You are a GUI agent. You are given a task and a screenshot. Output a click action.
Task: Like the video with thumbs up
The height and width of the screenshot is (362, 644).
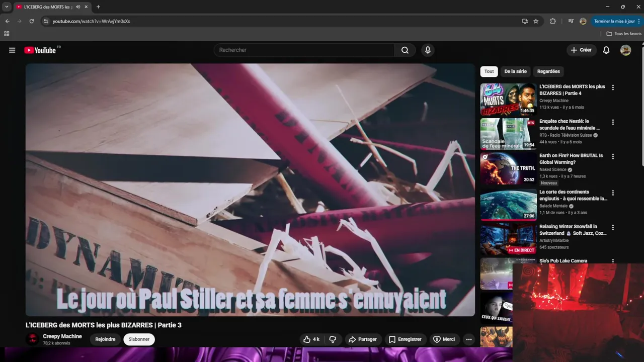[x=311, y=339]
